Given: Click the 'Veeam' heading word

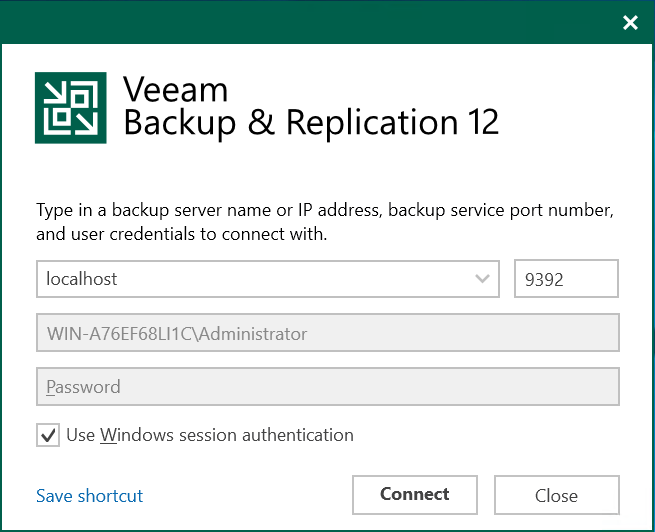Looking at the screenshot, I should (175, 89).
